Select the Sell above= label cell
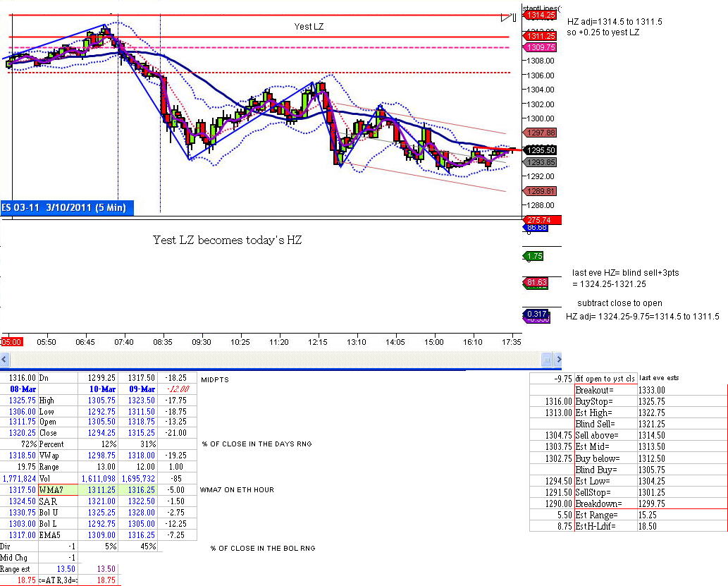Image resolution: width=728 pixels, height=586 pixels. pyautogui.click(x=606, y=435)
